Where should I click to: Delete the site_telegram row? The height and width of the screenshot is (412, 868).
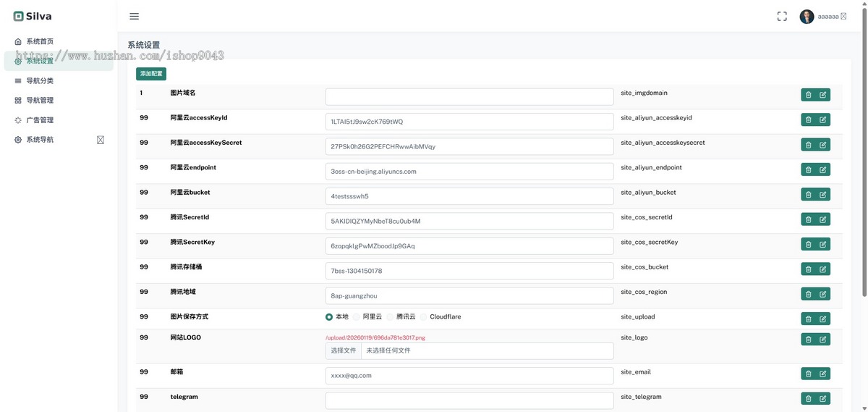point(808,398)
